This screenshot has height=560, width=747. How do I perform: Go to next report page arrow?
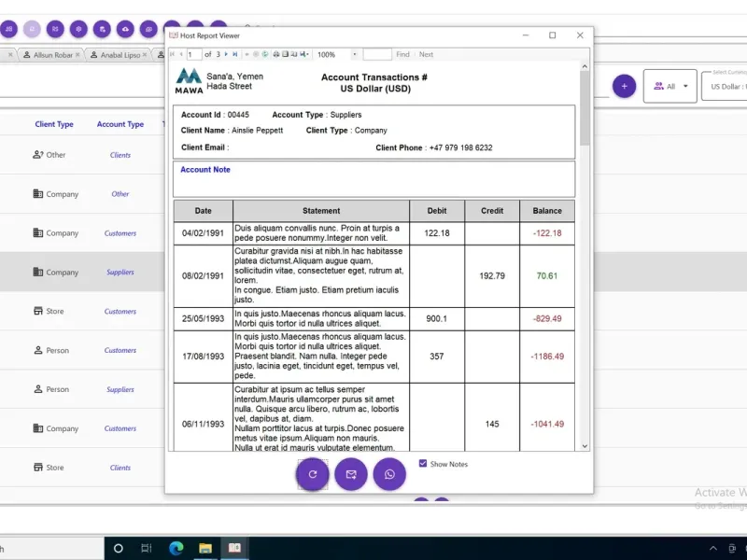pos(226,54)
